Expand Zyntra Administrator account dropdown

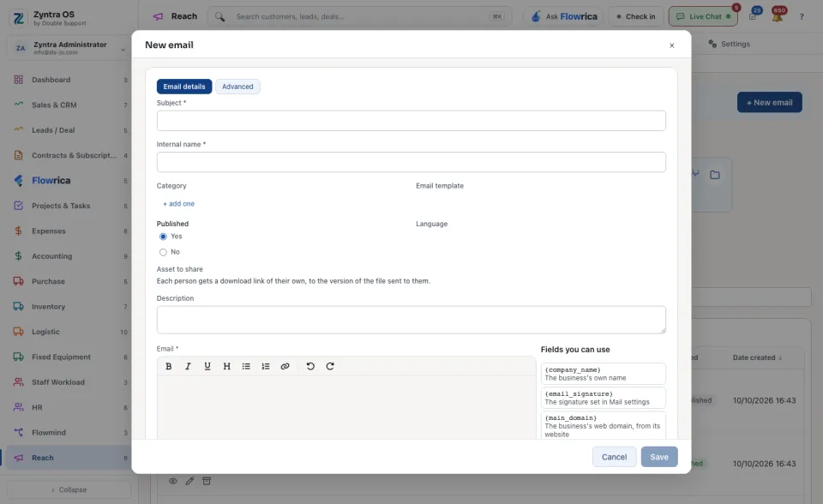(69, 48)
